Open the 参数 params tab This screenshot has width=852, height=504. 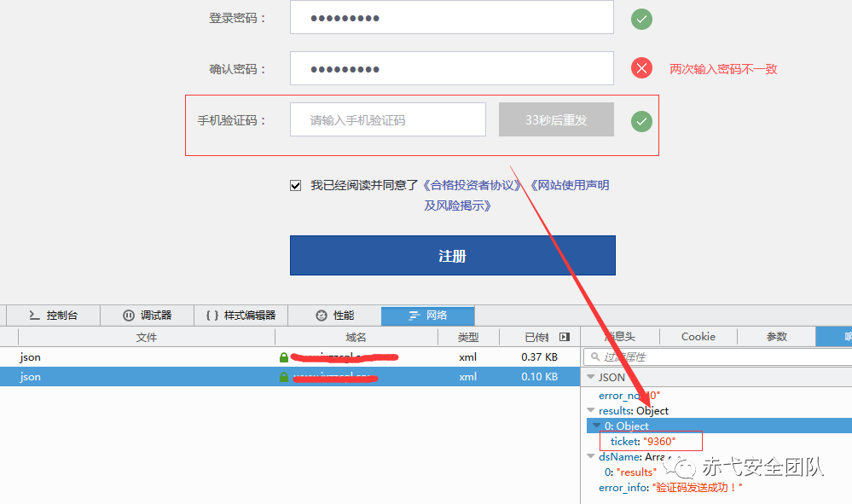tap(776, 337)
